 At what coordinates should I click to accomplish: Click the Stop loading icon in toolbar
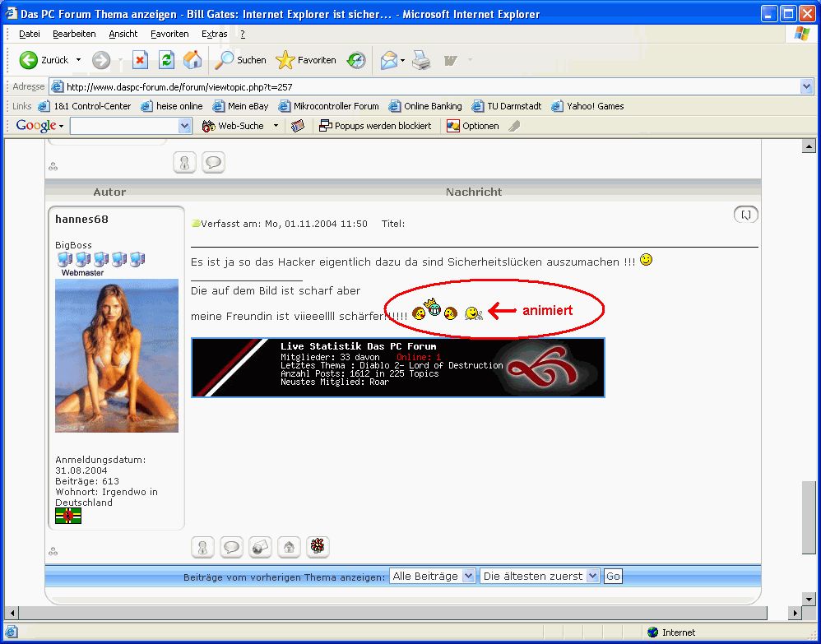[x=140, y=60]
